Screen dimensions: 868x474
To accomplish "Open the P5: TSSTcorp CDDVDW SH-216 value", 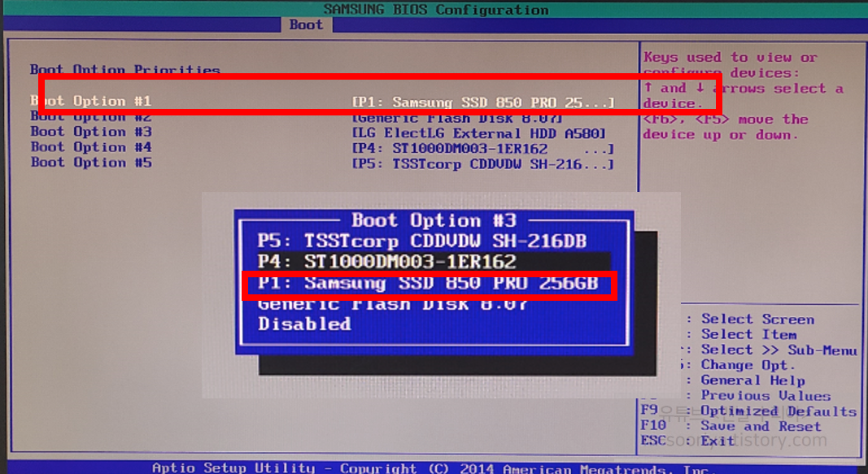I will tap(483, 165).
